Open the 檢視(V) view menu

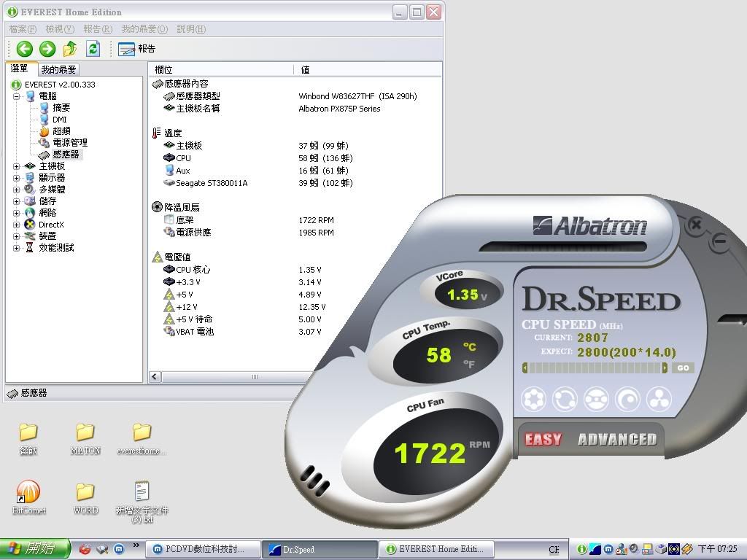pos(60,29)
